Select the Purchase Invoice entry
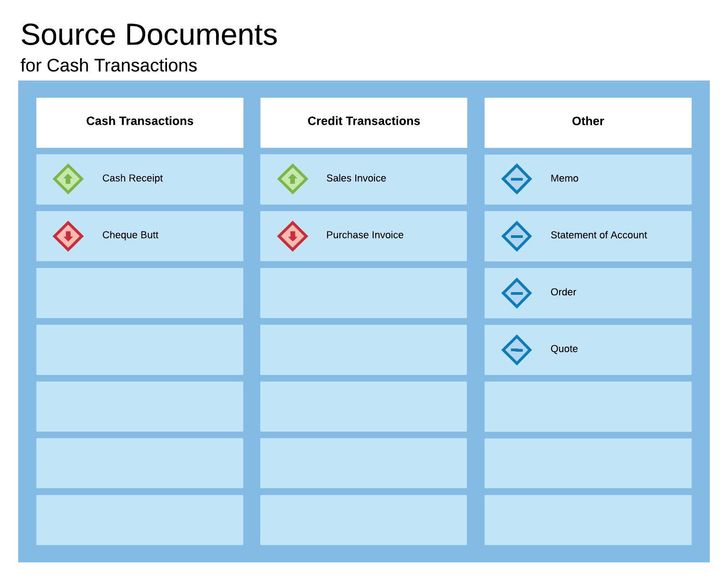728x581 pixels. 364,236
